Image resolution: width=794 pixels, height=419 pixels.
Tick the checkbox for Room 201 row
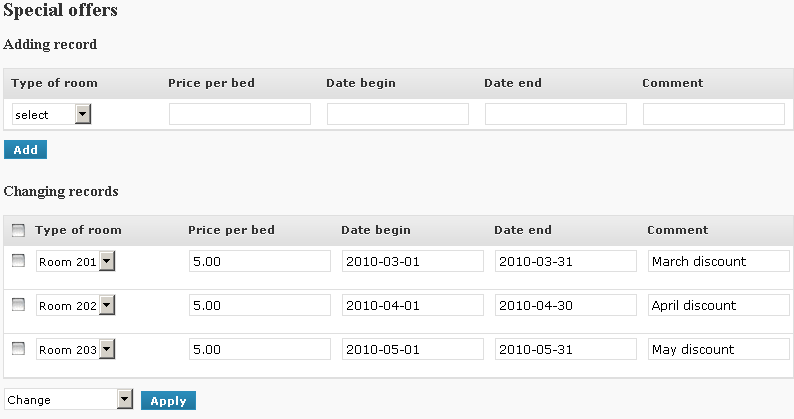pyautogui.click(x=18, y=260)
